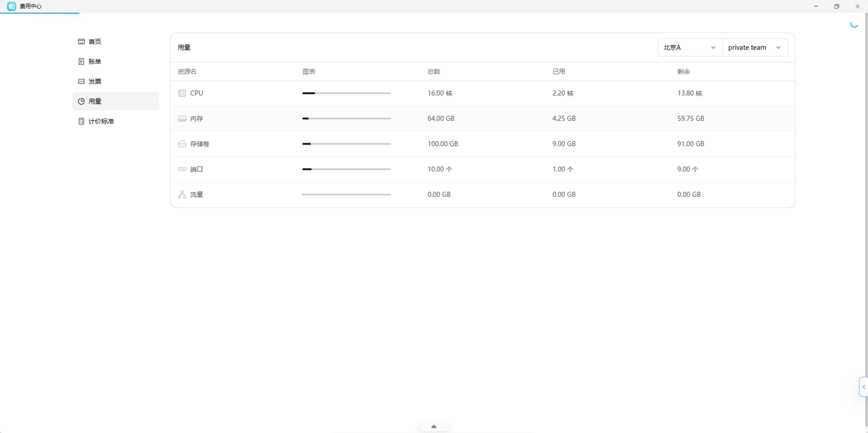This screenshot has width=868, height=433.
Task: Click the 59.75 GB remaining value
Action: coord(691,119)
